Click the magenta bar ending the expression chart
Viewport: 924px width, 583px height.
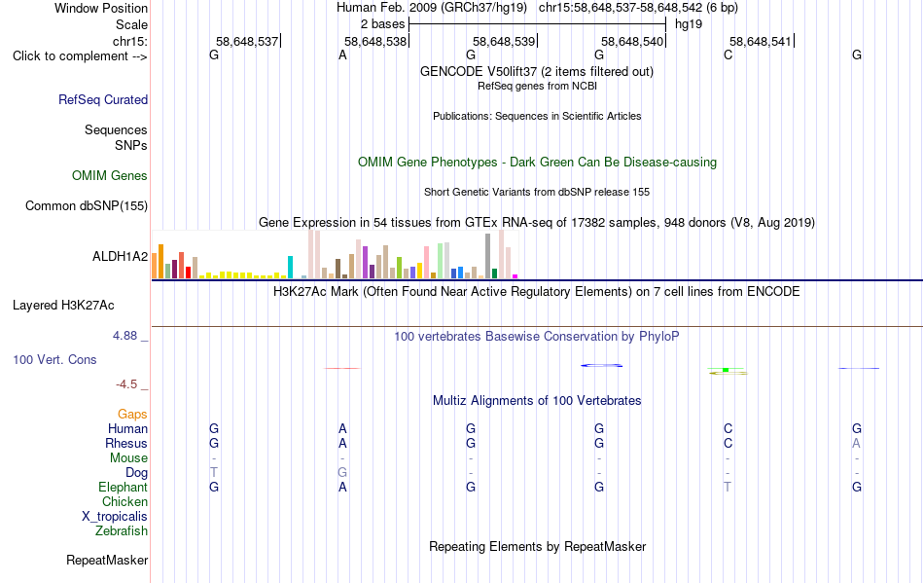(515, 275)
